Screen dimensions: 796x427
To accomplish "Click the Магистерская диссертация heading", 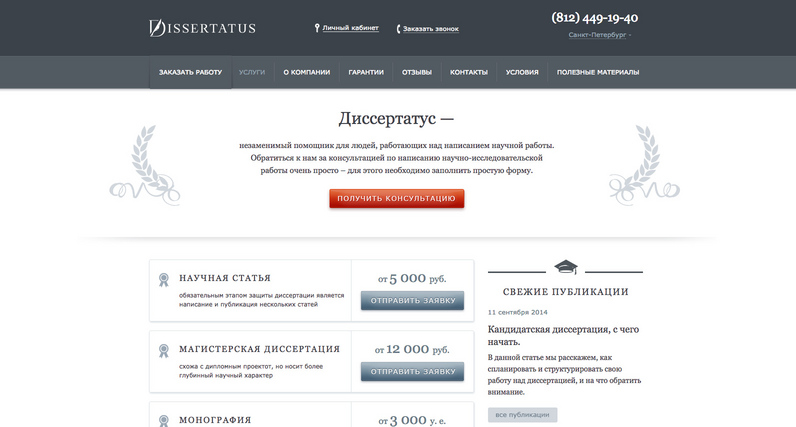I will pyautogui.click(x=259, y=349).
